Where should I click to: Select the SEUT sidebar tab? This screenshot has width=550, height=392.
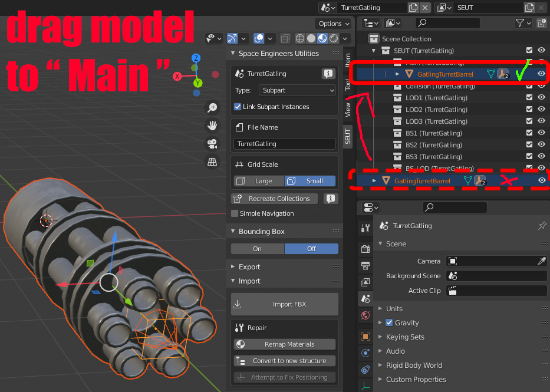pos(348,136)
